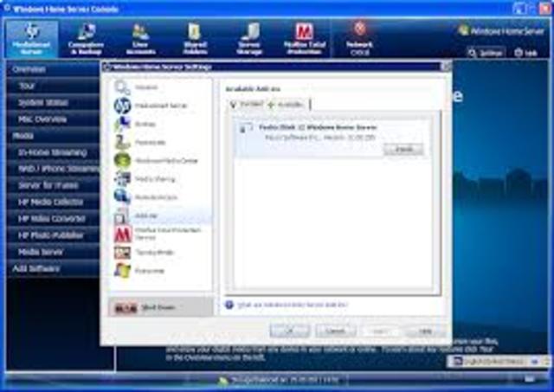Open the MediaSmart Server console tab
This screenshot has width=554, height=392.
pos(31,39)
